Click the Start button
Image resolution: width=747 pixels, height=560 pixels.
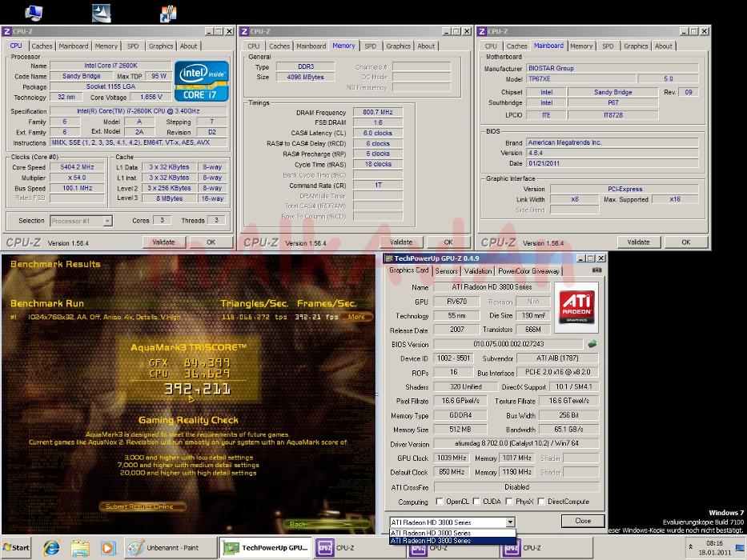tap(16, 548)
